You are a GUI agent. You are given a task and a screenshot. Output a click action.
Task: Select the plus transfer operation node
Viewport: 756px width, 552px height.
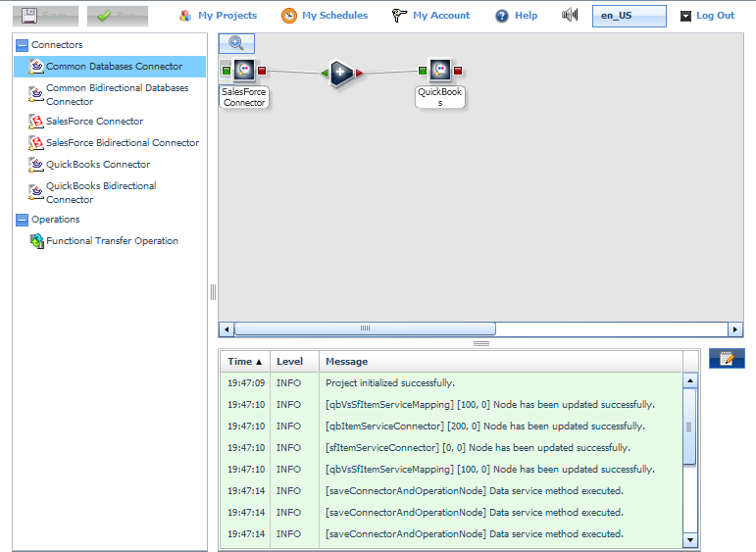click(x=341, y=73)
